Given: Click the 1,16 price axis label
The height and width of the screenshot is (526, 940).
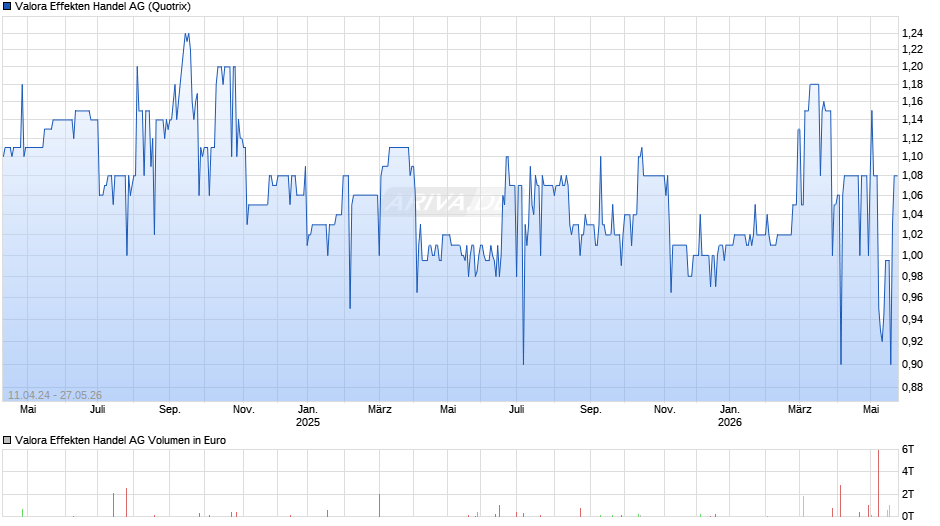Looking at the screenshot, I should [912, 101].
